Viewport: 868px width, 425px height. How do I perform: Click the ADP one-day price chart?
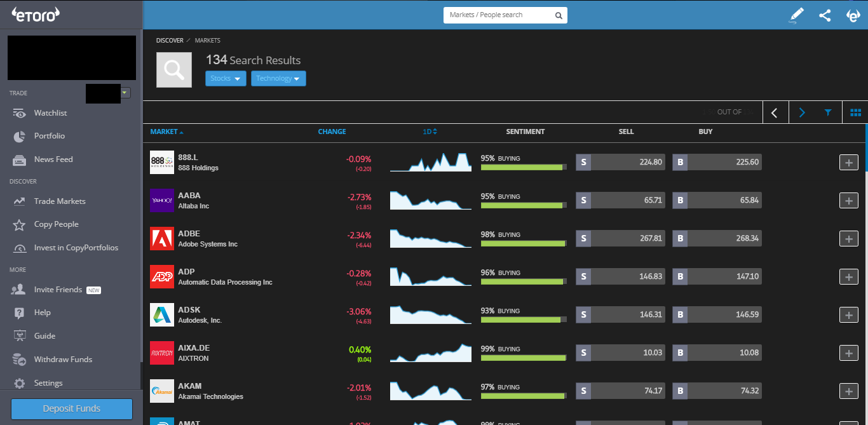click(x=431, y=276)
